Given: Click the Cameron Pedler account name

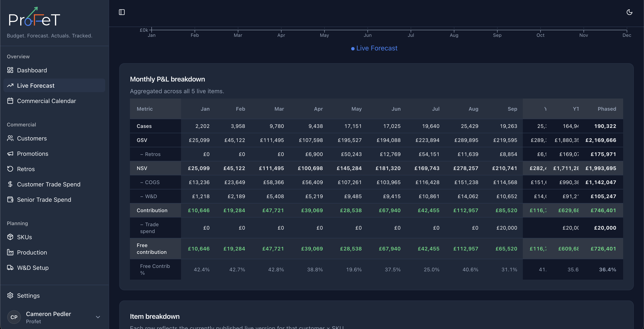Looking at the screenshot, I should click(49, 314).
